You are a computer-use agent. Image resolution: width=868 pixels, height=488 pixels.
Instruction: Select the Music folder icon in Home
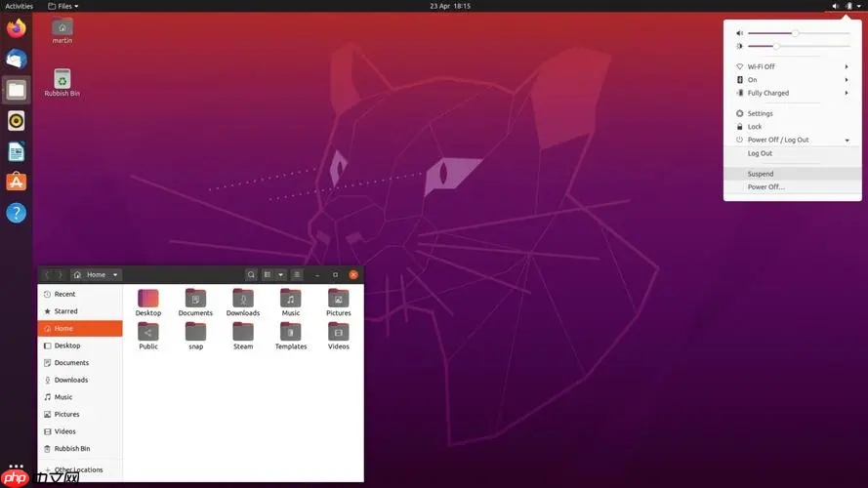click(291, 303)
